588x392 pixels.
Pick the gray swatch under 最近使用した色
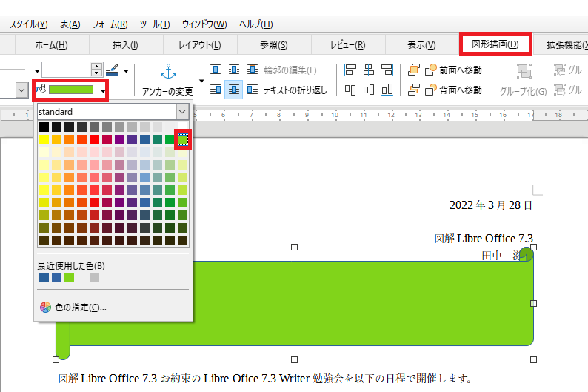(x=95, y=278)
